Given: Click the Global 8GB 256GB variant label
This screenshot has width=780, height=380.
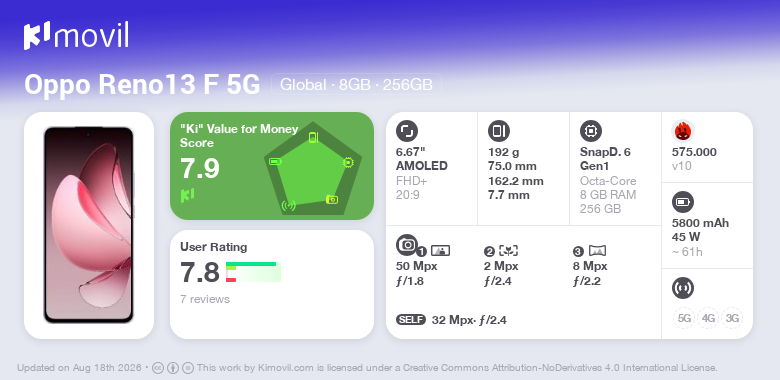Looking at the screenshot, I should pyautogui.click(x=356, y=85).
